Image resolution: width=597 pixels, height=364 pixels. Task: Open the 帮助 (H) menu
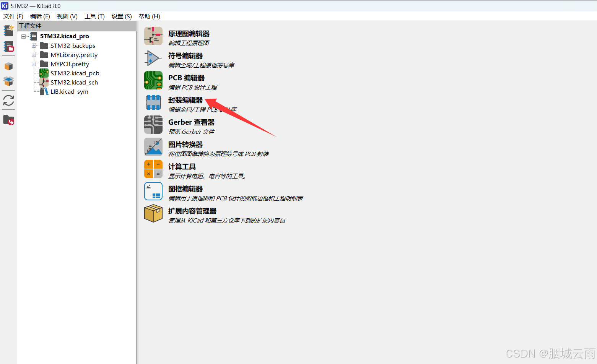pos(150,16)
